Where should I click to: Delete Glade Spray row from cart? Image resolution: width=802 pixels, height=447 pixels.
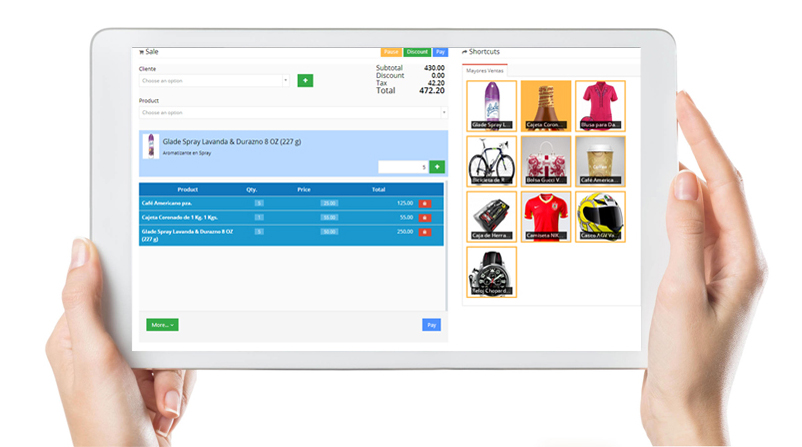click(x=424, y=231)
